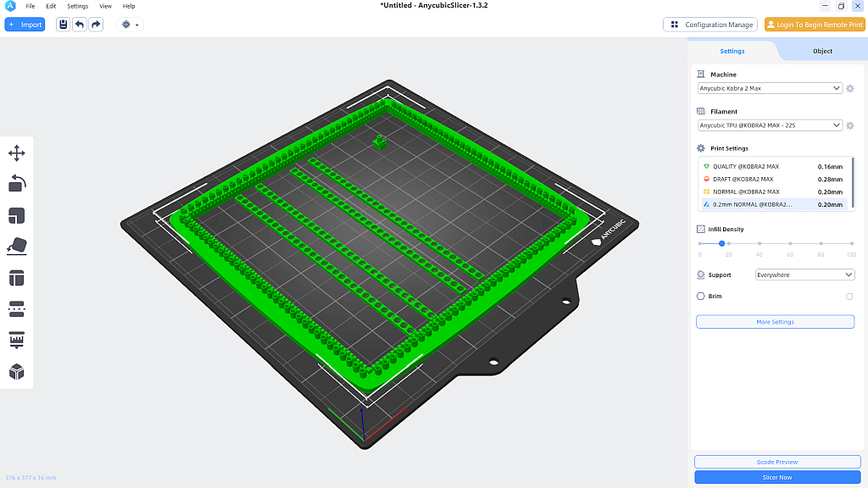Image resolution: width=868 pixels, height=488 pixels.
Task: Select the Cut model tool
Action: (x=17, y=309)
